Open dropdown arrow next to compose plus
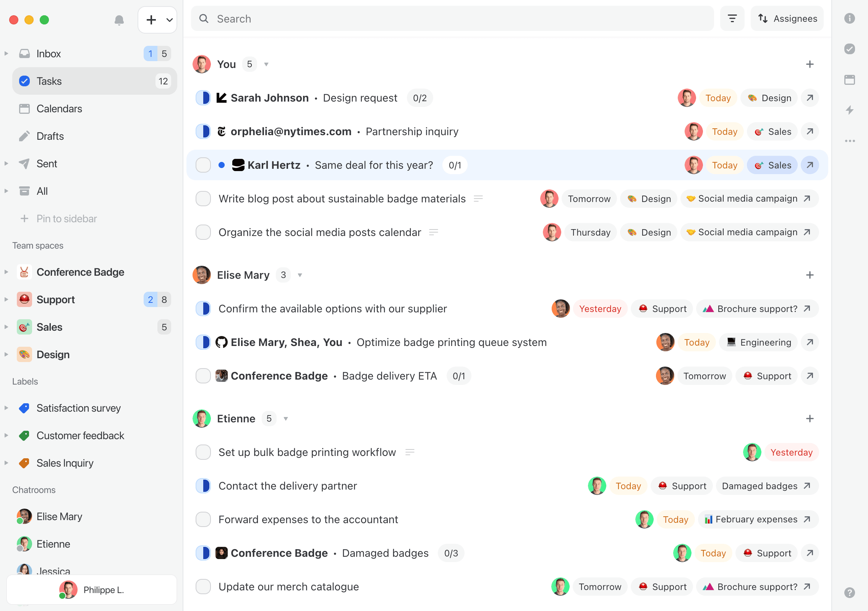Viewport: 868px width, 611px height. (169, 20)
